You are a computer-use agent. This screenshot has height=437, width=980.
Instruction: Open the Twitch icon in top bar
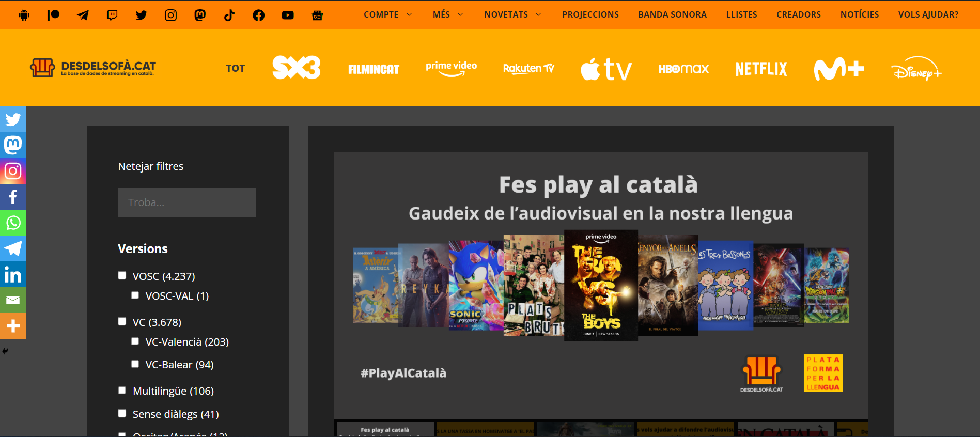tap(112, 15)
